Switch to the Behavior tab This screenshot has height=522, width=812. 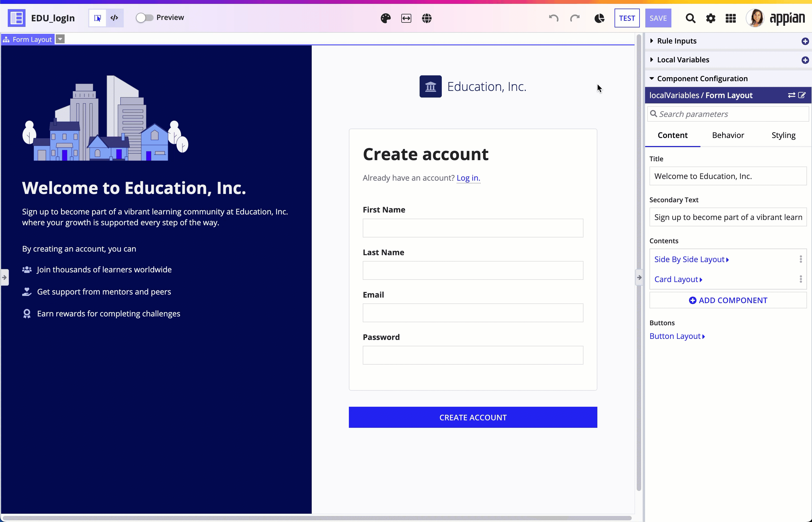pos(728,135)
